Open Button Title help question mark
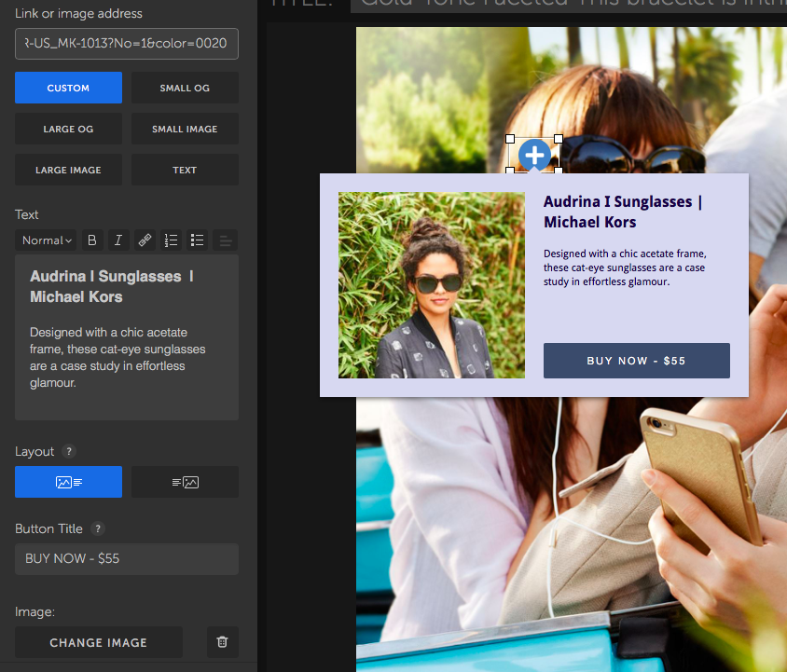This screenshot has height=672, width=787. (x=98, y=528)
